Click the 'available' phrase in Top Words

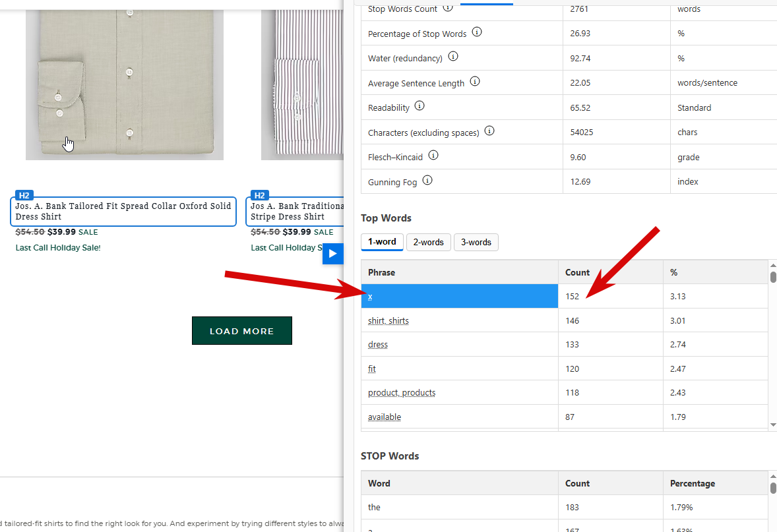click(385, 417)
